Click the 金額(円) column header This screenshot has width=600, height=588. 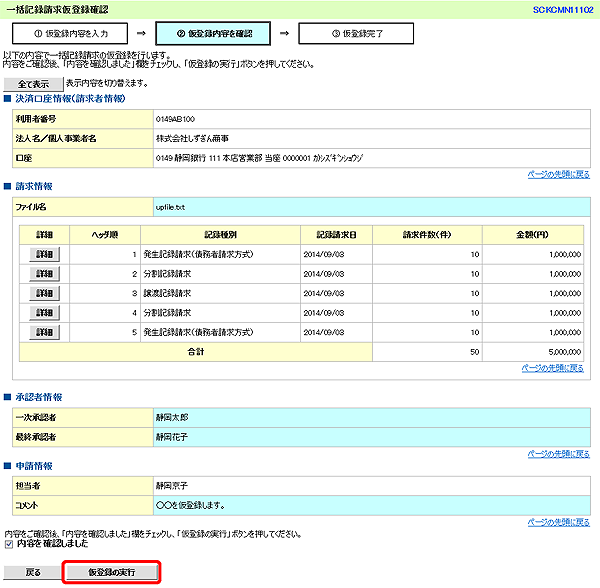[533, 235]
